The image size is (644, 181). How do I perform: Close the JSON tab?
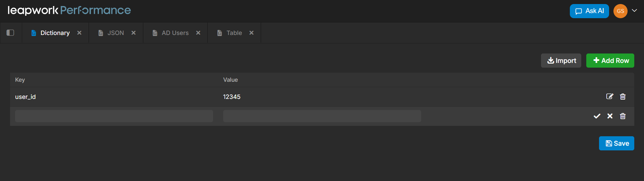(x=134, y=33)
